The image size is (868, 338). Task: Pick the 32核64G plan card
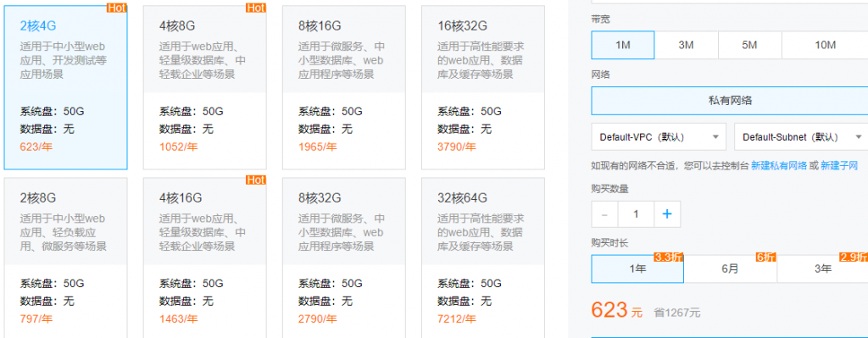pyautogui.click(x=482, y=258)
